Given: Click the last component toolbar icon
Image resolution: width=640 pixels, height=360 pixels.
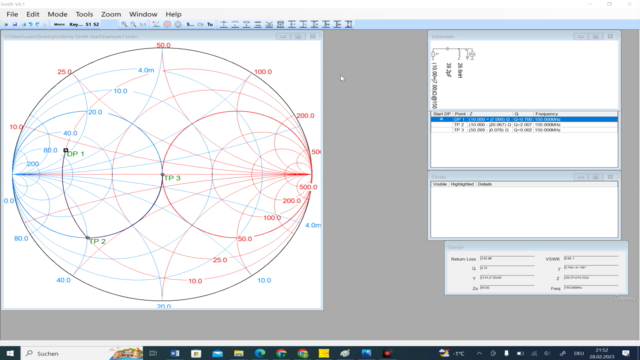Looking at the screenshot, I should (349, 24).
